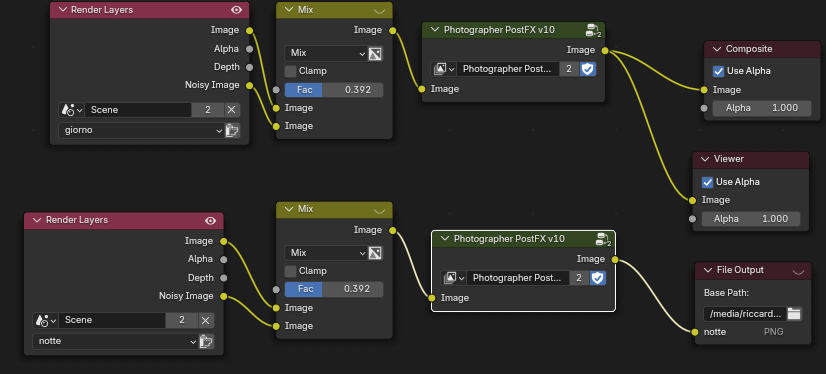Viewport: 826px width, 374px height.
Task: Click options icon in giorno Mix node header
Action: [x=379, y=10]
